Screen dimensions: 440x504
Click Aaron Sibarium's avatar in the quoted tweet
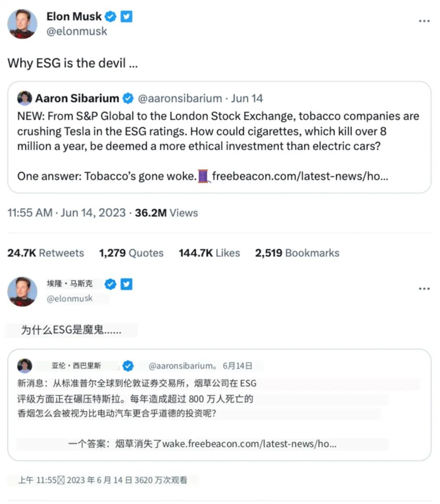[25, 98]
